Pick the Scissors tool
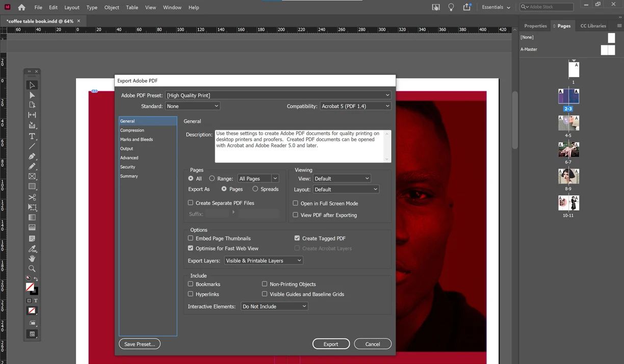 point(32,197)
